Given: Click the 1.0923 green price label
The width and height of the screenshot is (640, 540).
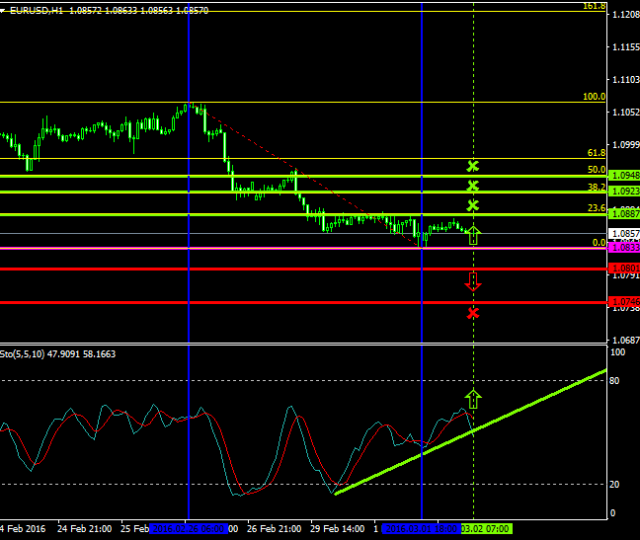Looking at the screenshot, I should point(624,191).
